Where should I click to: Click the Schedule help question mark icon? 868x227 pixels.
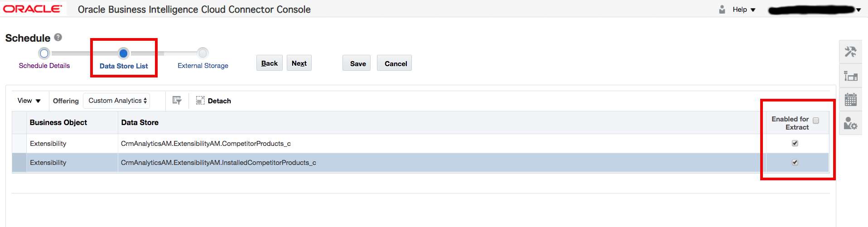pyautogui.click(x=58, y=37)
